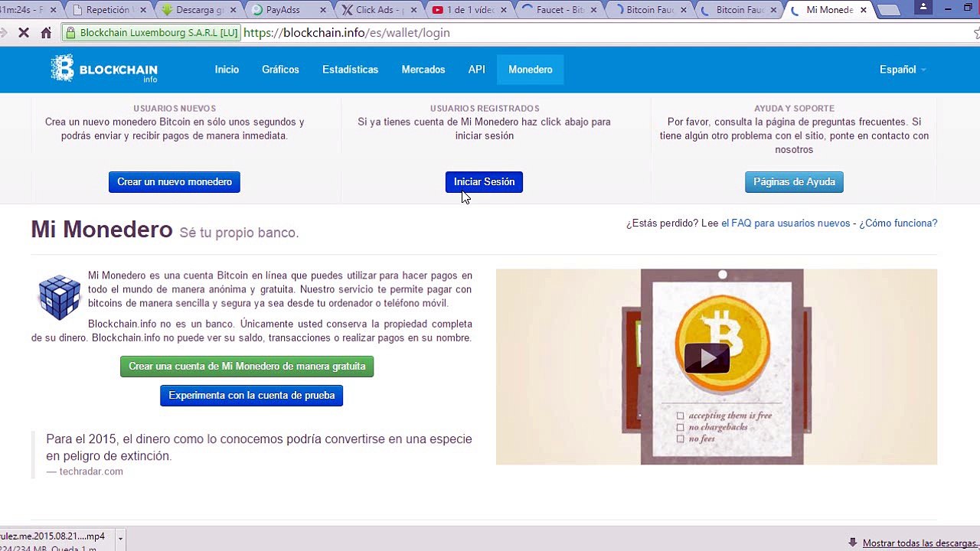Open the API menu item

point(476,70)
